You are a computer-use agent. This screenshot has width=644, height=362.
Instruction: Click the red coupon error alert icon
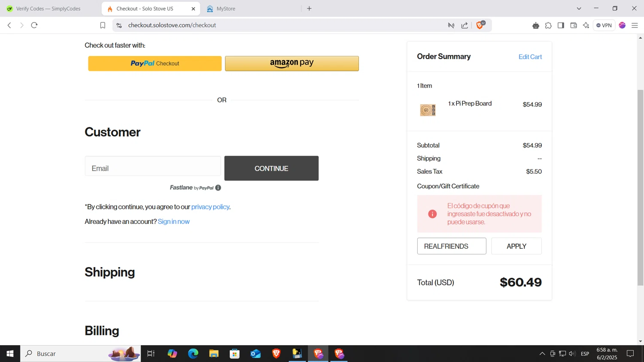(432, 214)
